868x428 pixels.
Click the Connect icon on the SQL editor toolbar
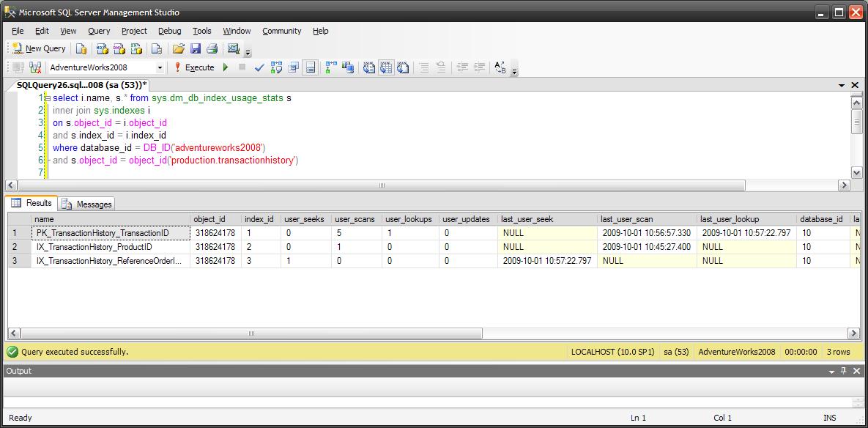tap(18, 67)
